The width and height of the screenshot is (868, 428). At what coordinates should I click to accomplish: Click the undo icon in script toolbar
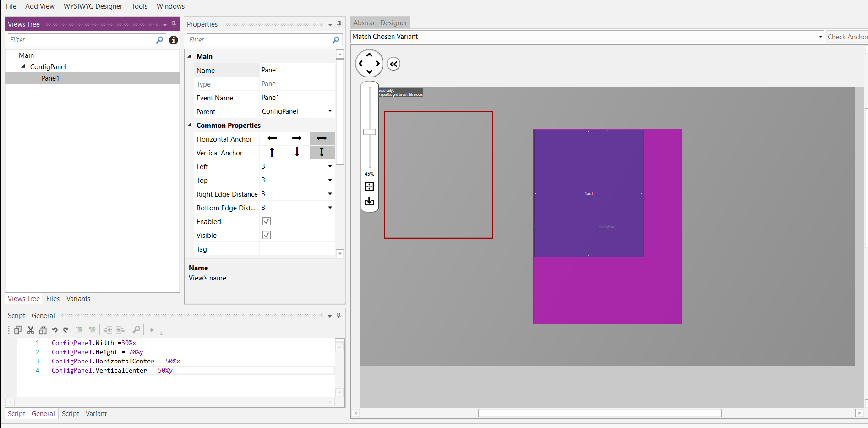pos(55,330)
